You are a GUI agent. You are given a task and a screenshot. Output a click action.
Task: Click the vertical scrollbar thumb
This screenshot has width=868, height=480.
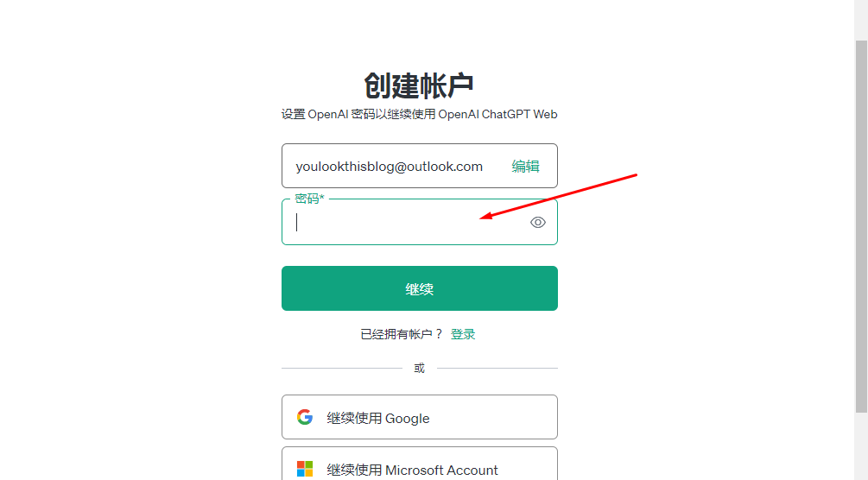861,226
